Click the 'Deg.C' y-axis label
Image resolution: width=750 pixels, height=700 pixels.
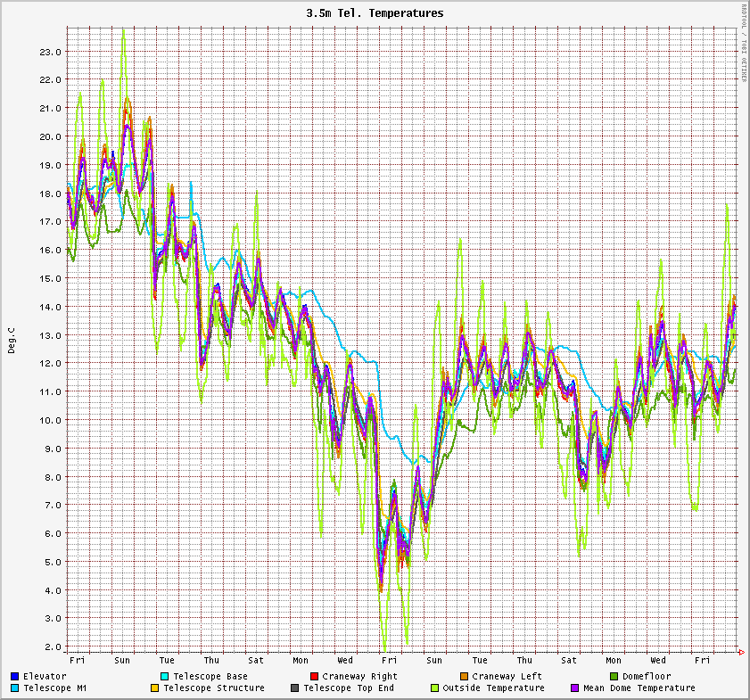click(12, 341)
